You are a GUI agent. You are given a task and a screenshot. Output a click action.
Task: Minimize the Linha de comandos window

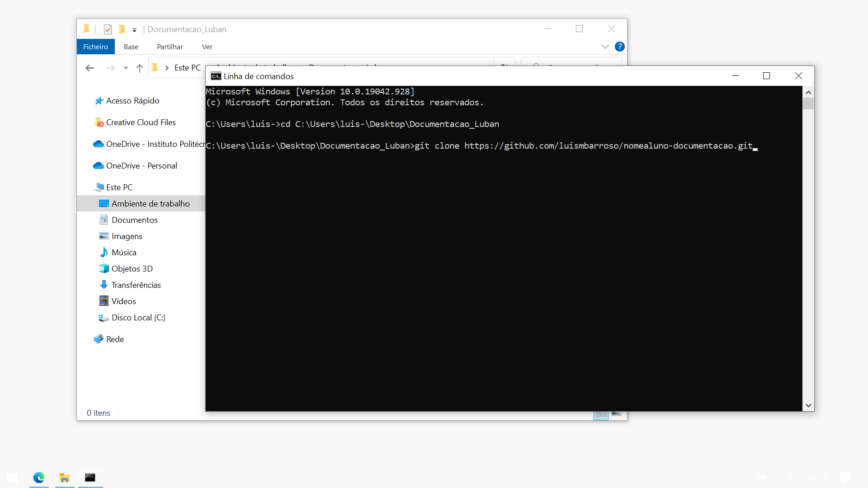pos(735,76)
